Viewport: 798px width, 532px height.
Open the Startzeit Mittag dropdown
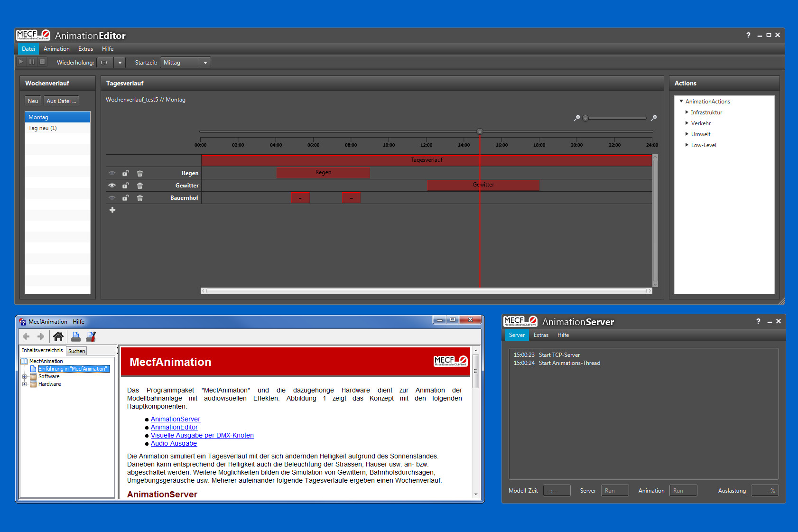(x=205, y=63)
